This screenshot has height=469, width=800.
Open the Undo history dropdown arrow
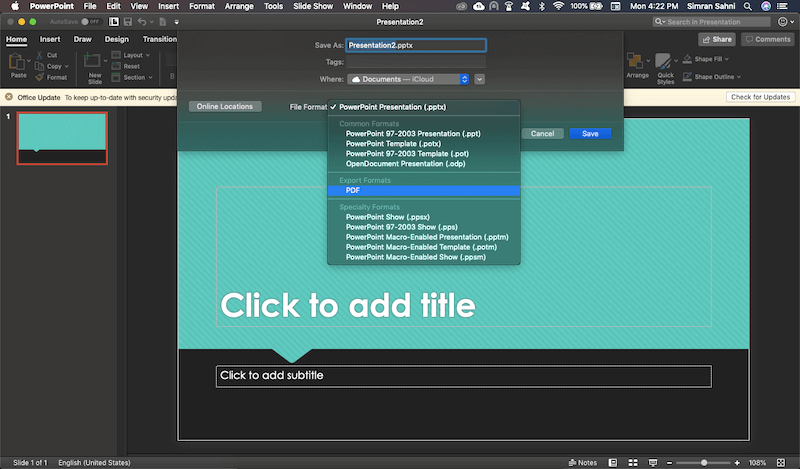coord(152,22)
